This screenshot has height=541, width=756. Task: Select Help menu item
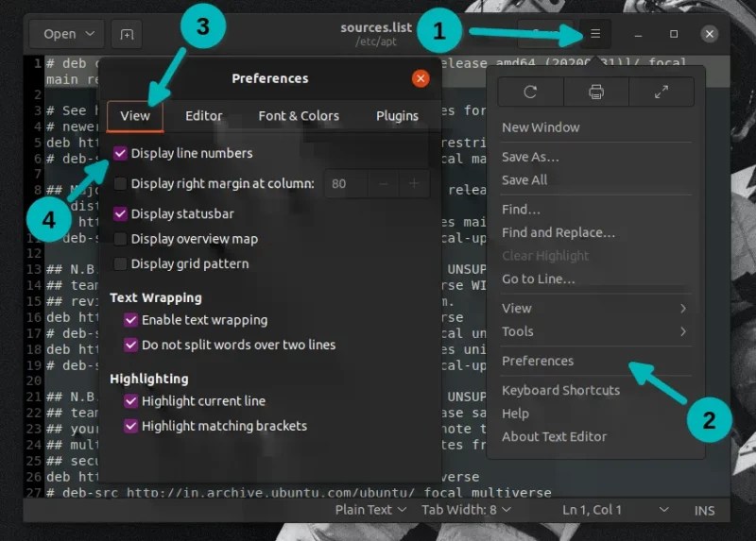point(595,414)
